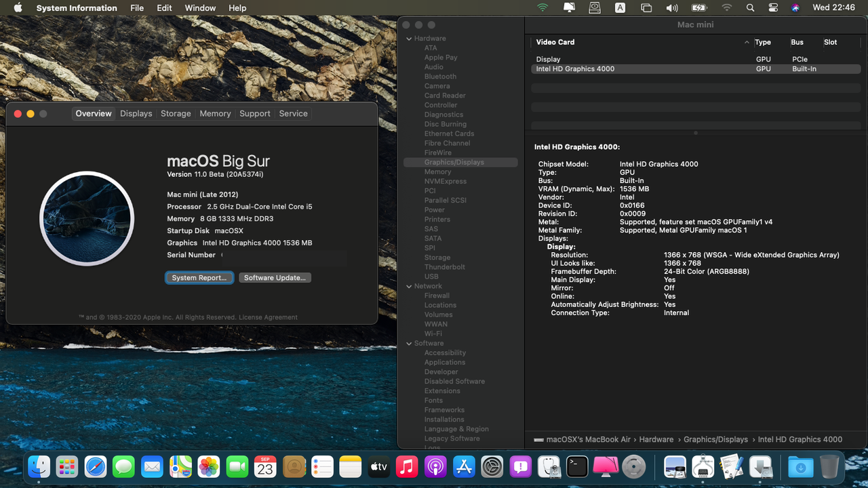Select Extensions under Software

coord(442,391)
